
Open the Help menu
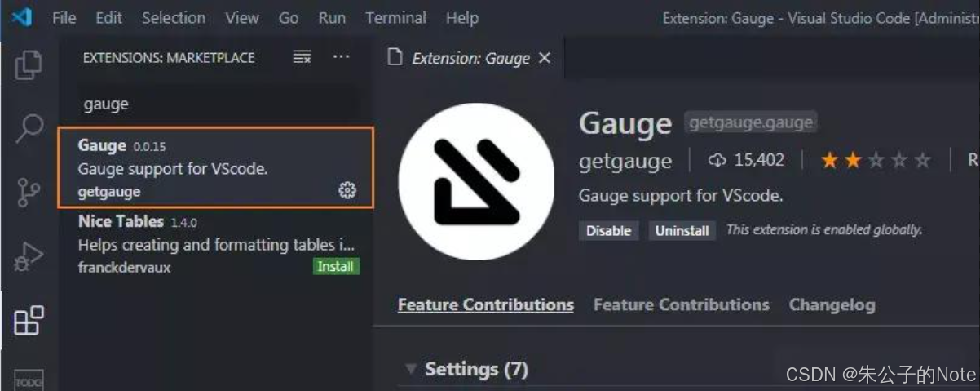pos(462,17)
